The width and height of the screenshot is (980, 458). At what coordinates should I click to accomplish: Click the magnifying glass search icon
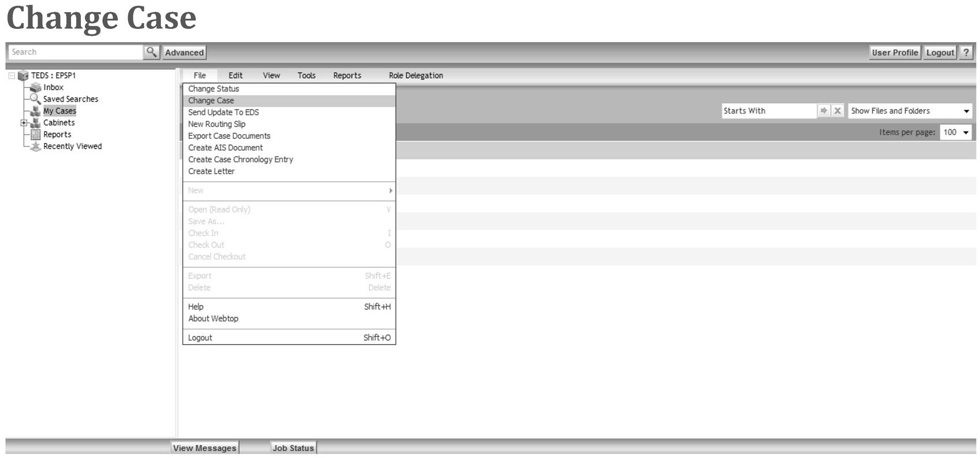(151, 52)
